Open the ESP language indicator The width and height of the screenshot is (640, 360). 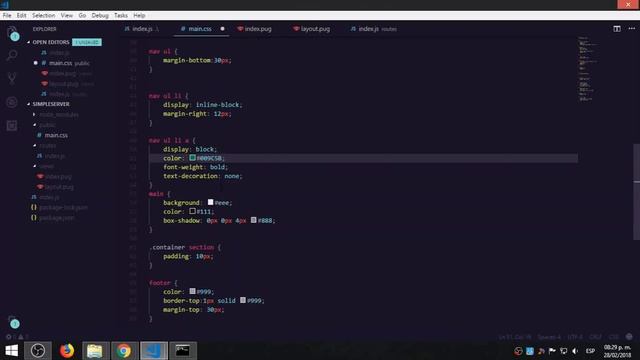(x=590, y=351)
